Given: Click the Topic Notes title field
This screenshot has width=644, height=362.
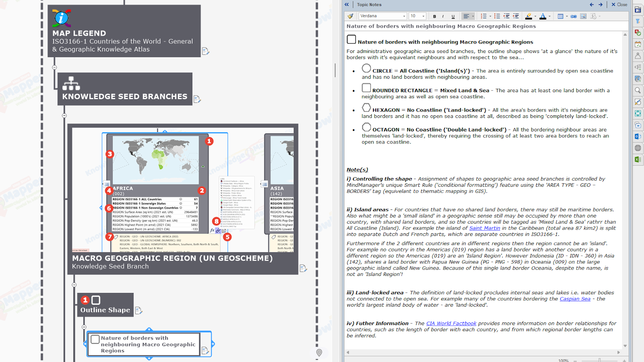Looking at the screenshot, I should coord(486,26).
